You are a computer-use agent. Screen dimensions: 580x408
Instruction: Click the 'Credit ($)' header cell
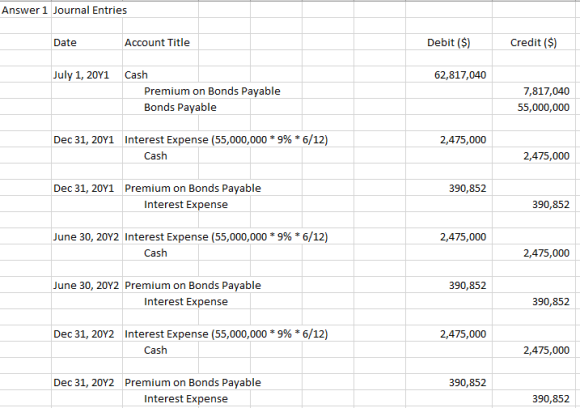(533, 43)
